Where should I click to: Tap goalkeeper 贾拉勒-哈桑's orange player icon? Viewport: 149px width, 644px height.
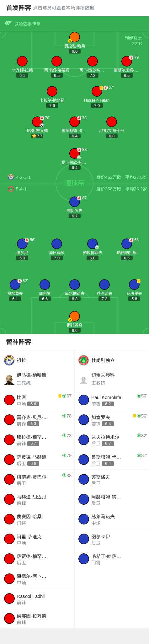click(x=74, y=37)
